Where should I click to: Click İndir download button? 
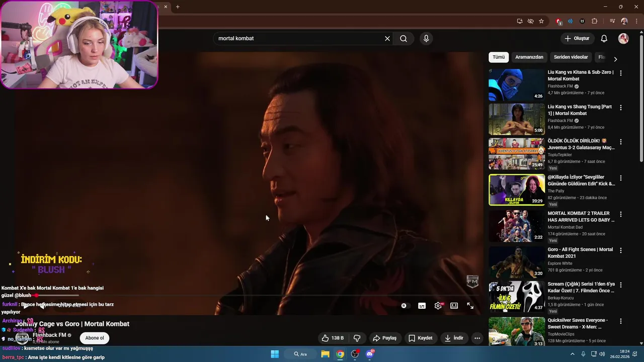[x=454, y=338]
